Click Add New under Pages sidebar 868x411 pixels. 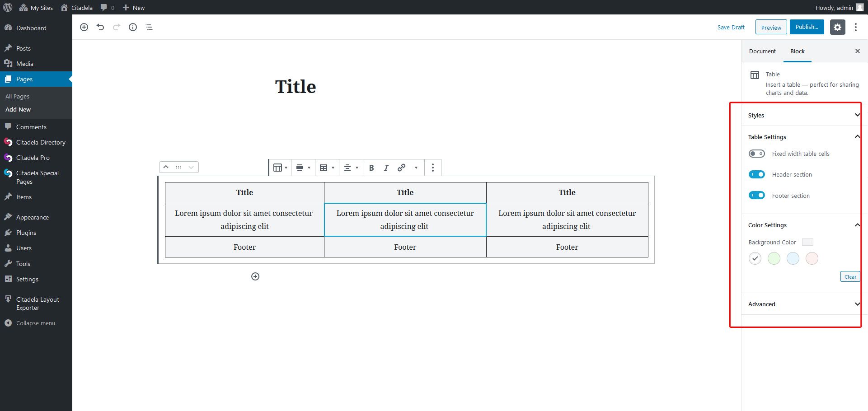pos(18,109)
